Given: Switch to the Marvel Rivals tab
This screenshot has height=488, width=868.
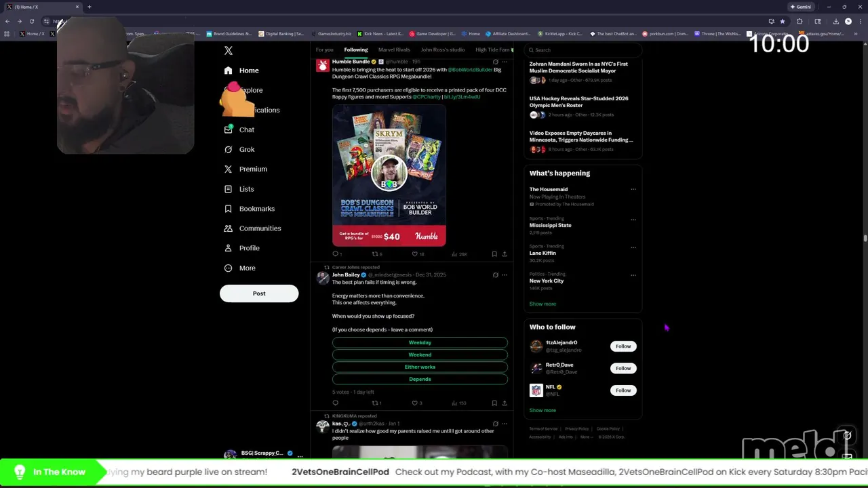Looking at the screenshot, I should pos(394,49).
